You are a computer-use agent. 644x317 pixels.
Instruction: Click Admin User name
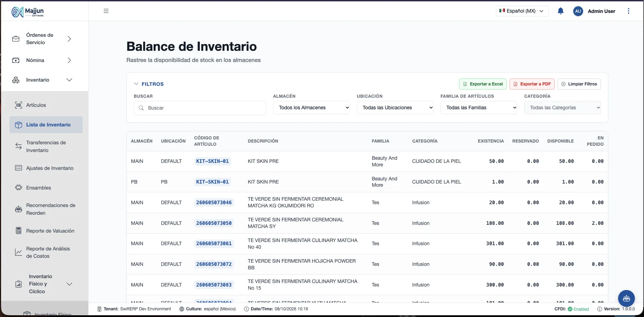tap(601, 11)
